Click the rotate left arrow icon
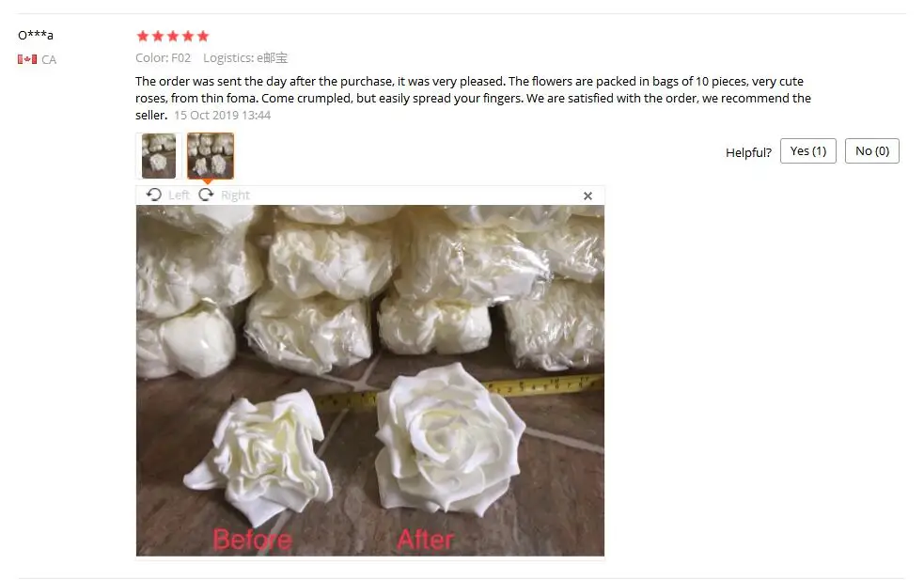The image size is (924, 580). [154, 195]
